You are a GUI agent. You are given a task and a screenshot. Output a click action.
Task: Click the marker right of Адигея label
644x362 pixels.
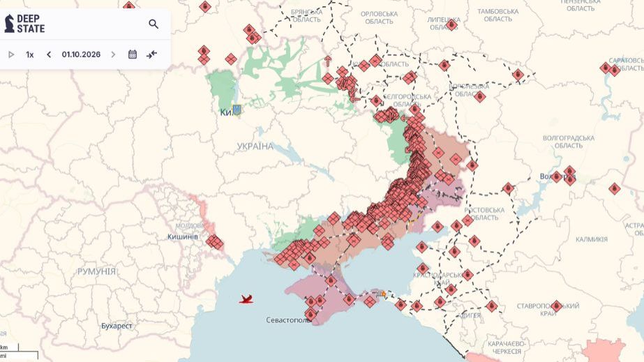point(491,306)
